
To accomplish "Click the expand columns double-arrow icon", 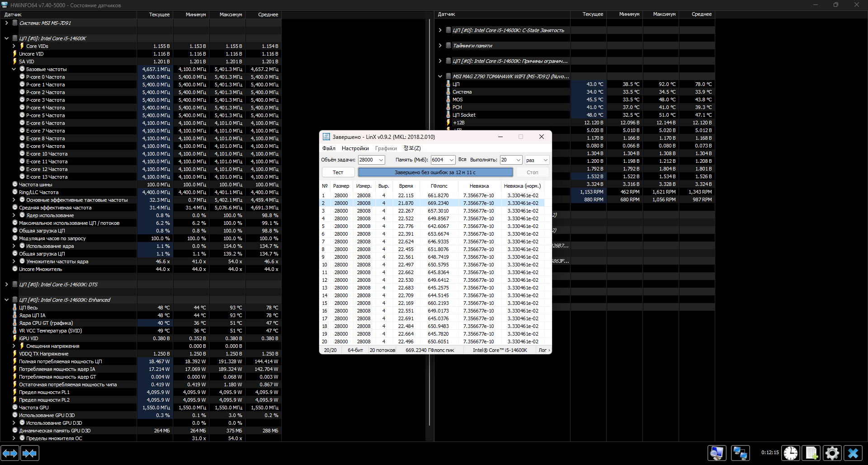I will click(10, 453).
